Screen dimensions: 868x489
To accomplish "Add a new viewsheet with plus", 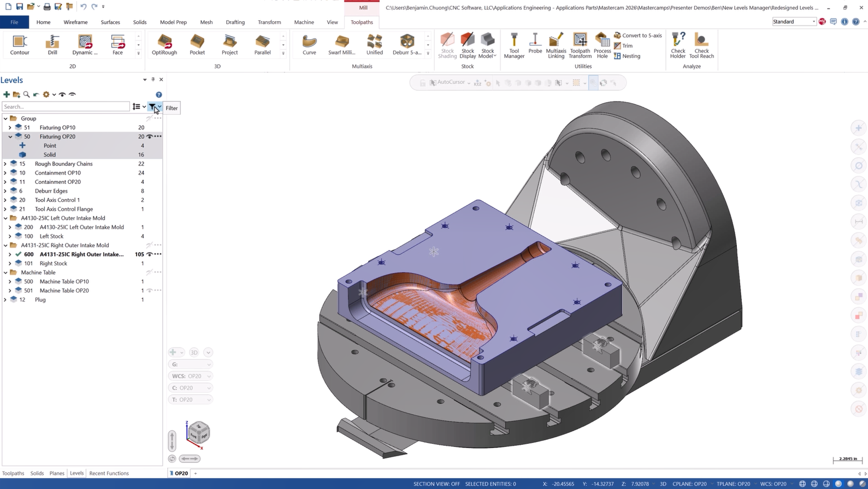I will click(x=196, y=473).
